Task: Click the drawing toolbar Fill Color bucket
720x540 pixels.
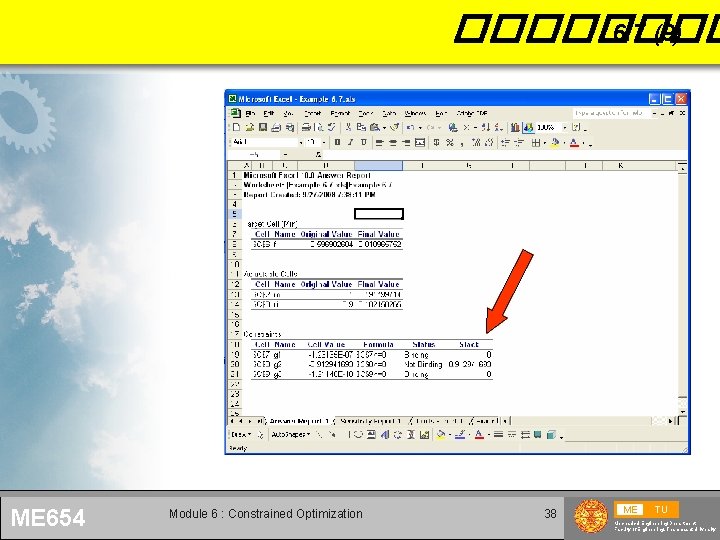Action: pyautogui.click(x=441, y=434)
